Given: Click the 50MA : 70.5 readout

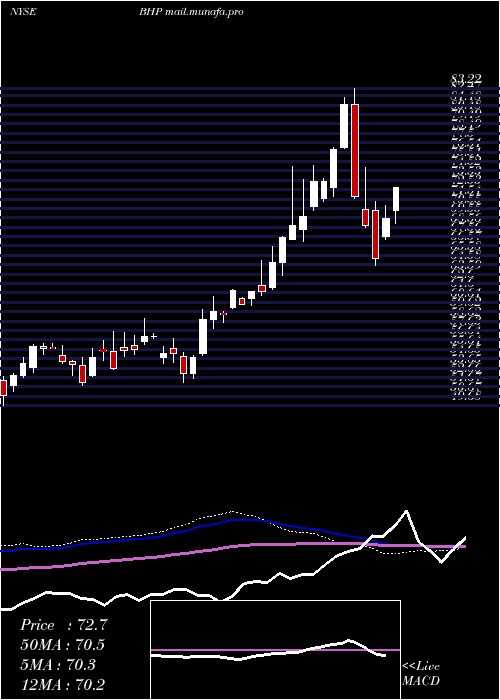Looking at the screenshot, I should (x=63, y=645).
